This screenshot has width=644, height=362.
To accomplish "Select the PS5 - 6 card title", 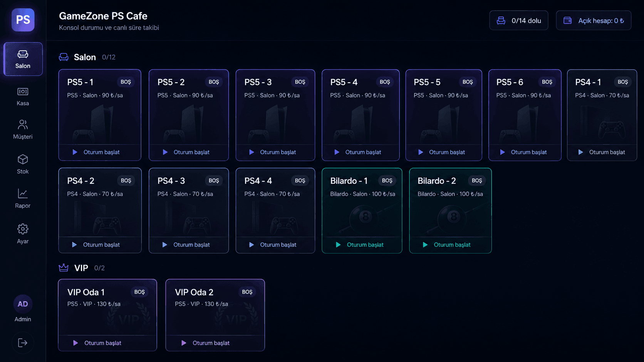I will pos(510,82).
